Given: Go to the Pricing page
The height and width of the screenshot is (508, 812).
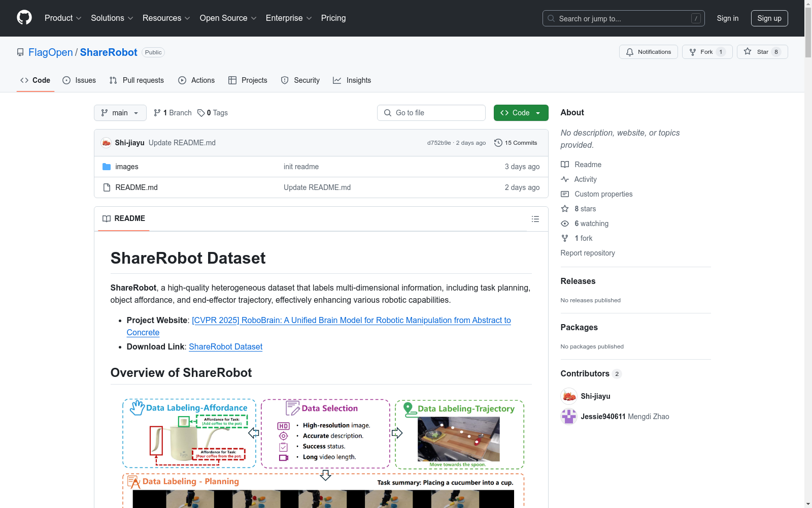Looking at the screenshot, I should tap(333, 18).
